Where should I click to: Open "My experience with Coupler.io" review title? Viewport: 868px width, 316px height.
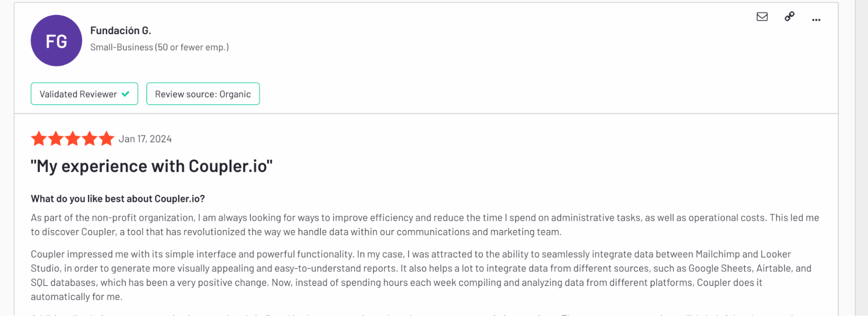(x=152, y=166)
